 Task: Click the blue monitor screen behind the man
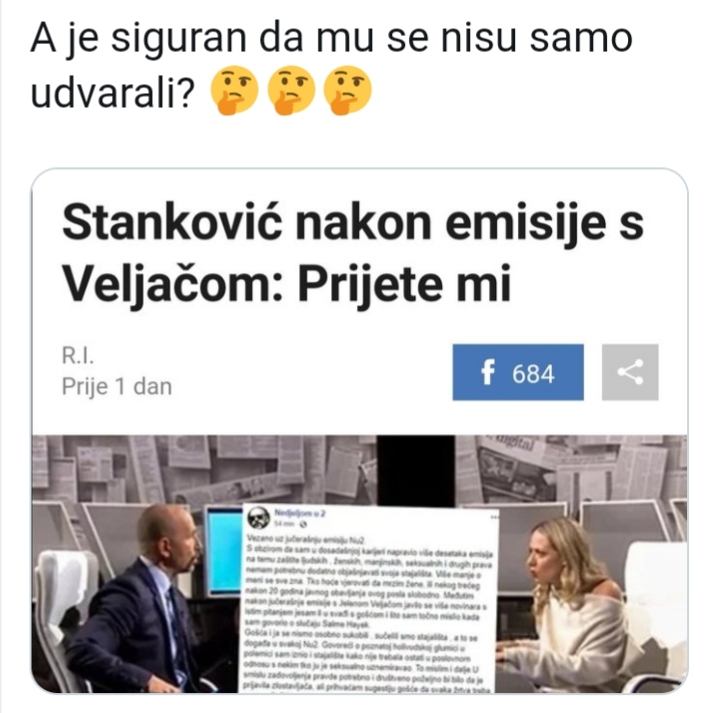click(224, 551)
